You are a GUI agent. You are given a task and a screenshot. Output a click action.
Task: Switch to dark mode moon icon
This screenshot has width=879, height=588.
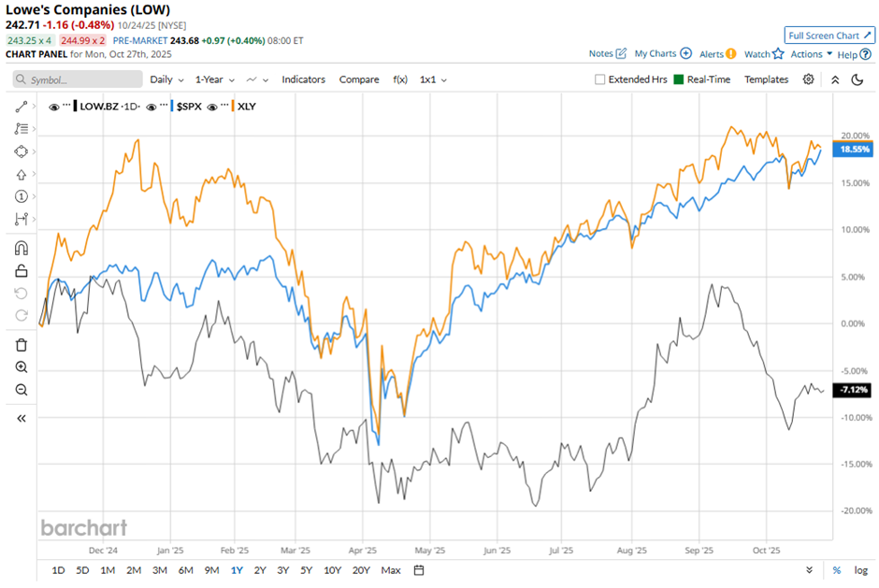[857, 79]
